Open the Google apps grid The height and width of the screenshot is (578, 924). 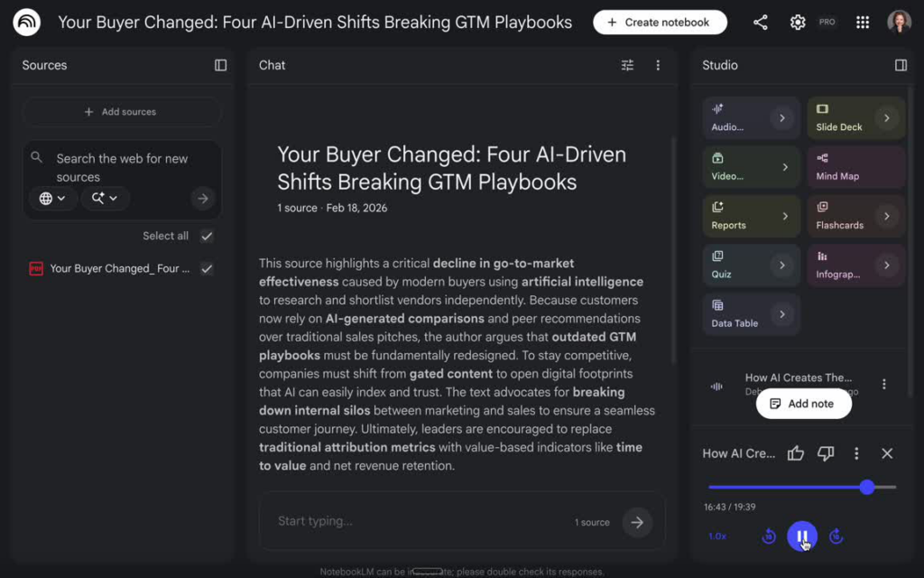tap(862, 23)
